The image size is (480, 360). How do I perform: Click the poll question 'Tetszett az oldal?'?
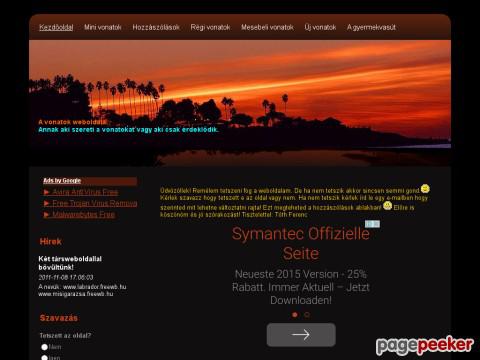click(65, 336)
